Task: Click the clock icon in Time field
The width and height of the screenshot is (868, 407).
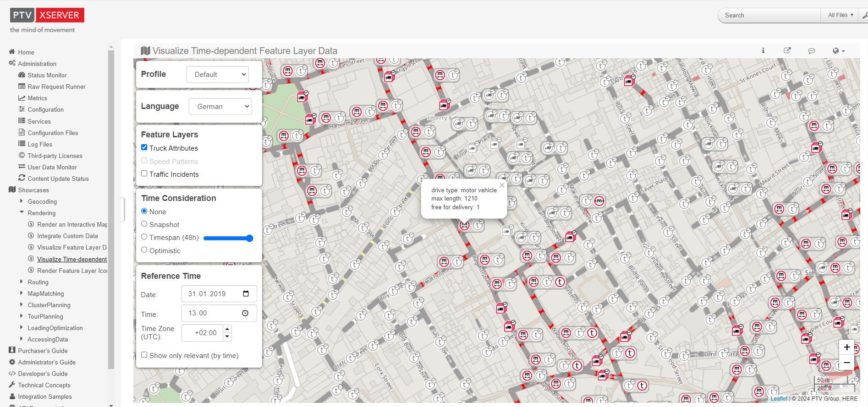Action: 245,313
